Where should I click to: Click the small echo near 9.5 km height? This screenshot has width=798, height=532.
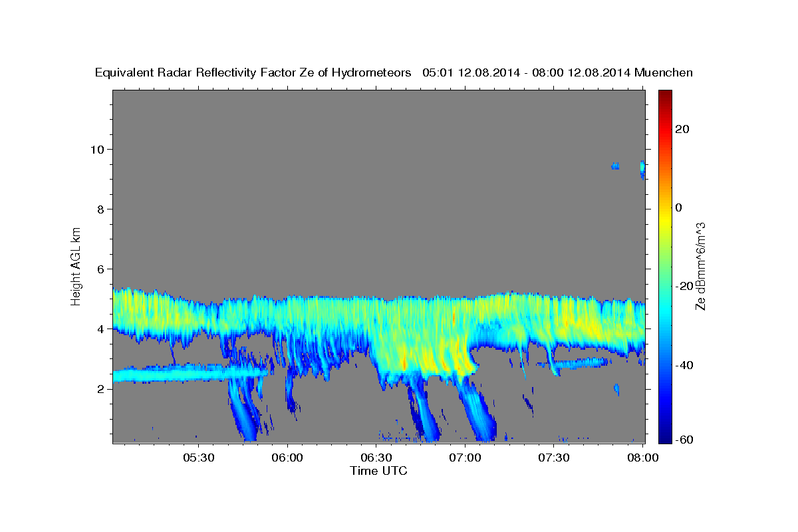point(615,166)
